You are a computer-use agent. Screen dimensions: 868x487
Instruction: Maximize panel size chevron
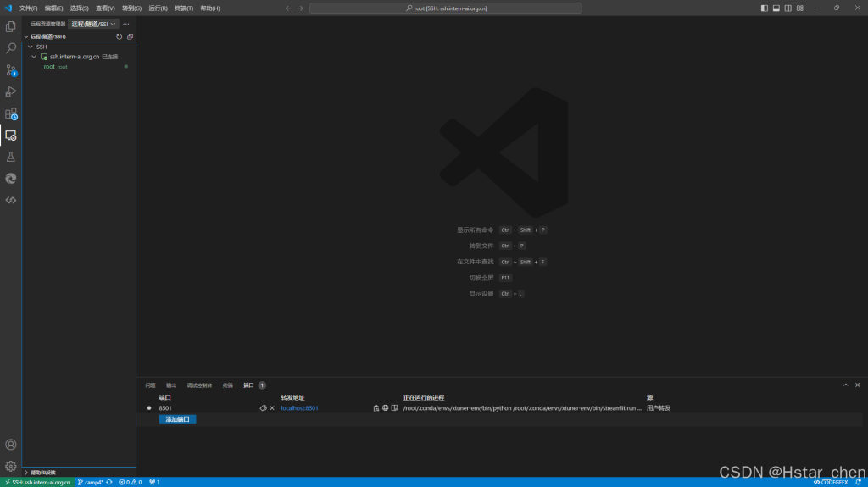[845, 385]
